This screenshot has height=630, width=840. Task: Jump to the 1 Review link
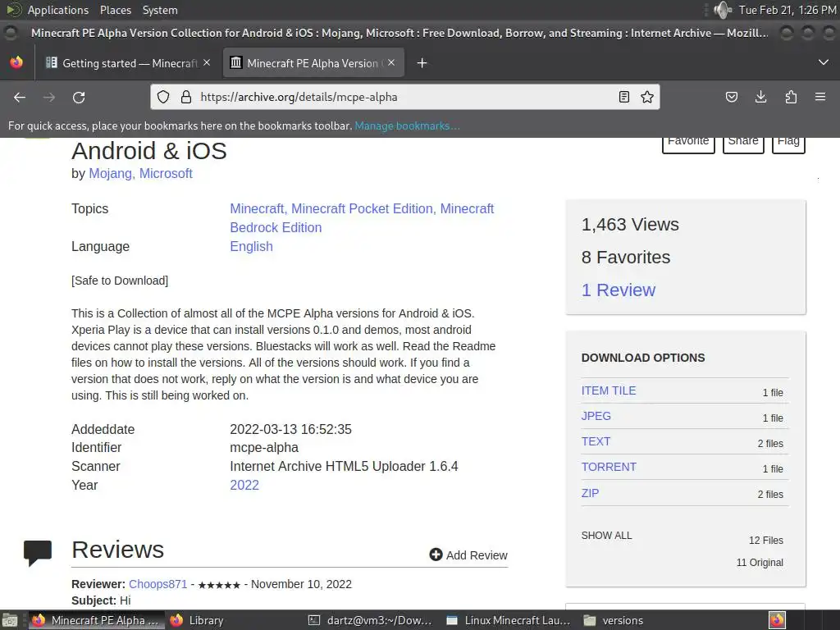[619, 290]
